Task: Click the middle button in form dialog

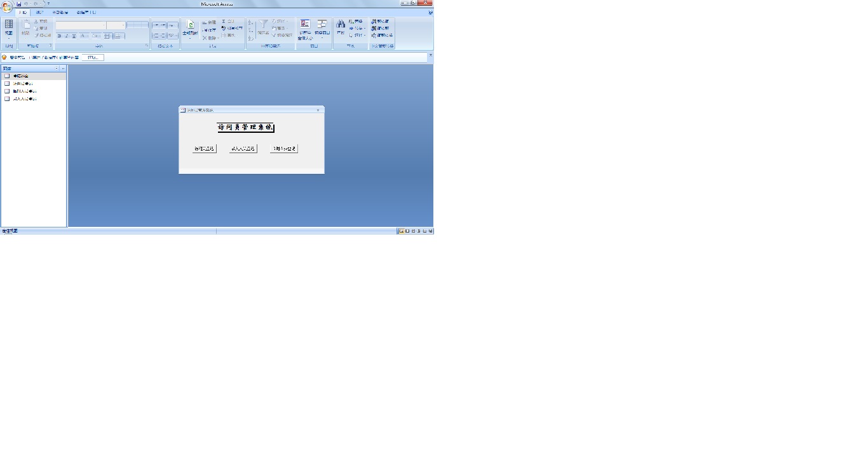Action: 243,149
